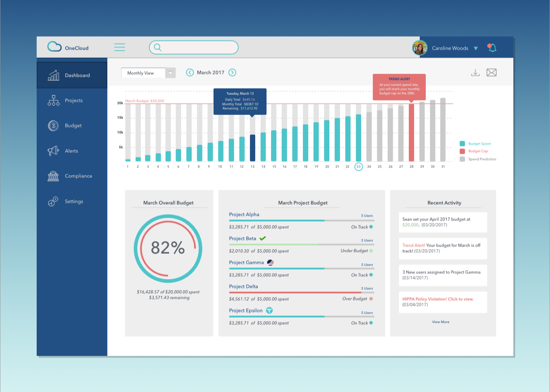Viewport: 550px width, 392px height.
Task: Click the search magnifier icon
Action: pyautogui.click(x=158, y=47)
